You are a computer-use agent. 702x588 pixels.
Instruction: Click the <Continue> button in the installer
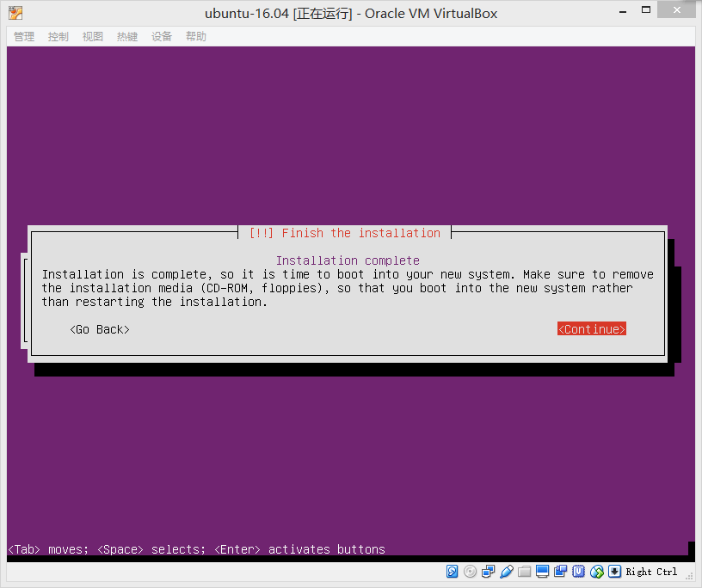[591, 329]
